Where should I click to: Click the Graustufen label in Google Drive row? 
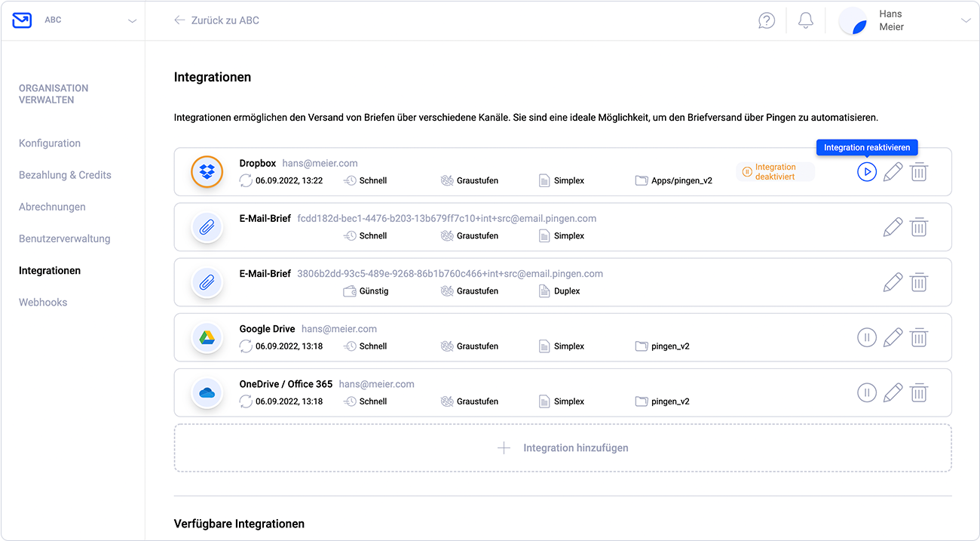pyautogui.click(x=477, y=346)
